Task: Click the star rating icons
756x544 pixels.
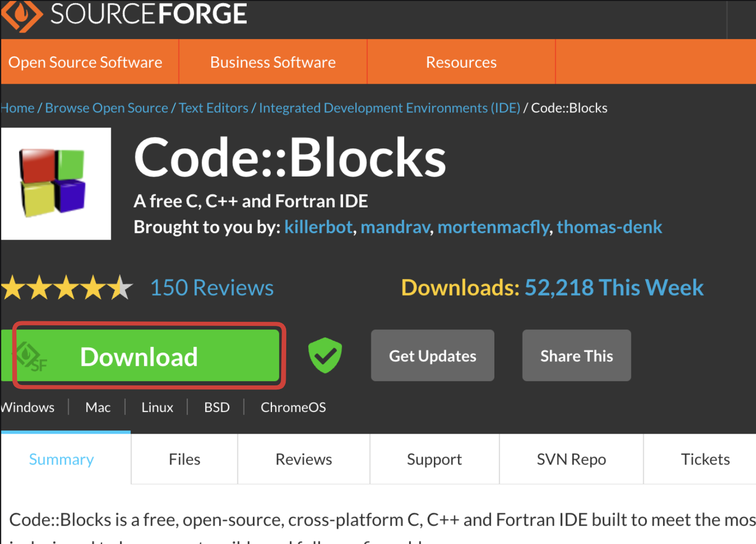Action: point(67,288)
